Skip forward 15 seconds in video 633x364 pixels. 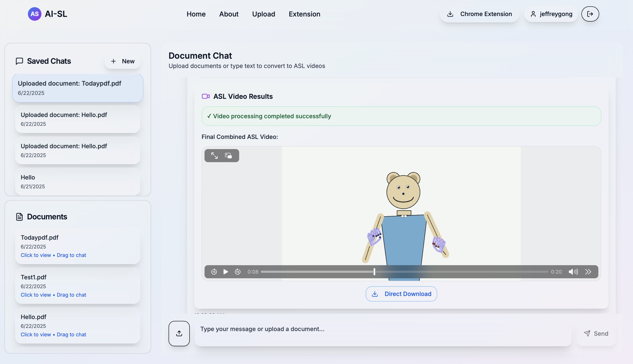(x=238, y=272)
